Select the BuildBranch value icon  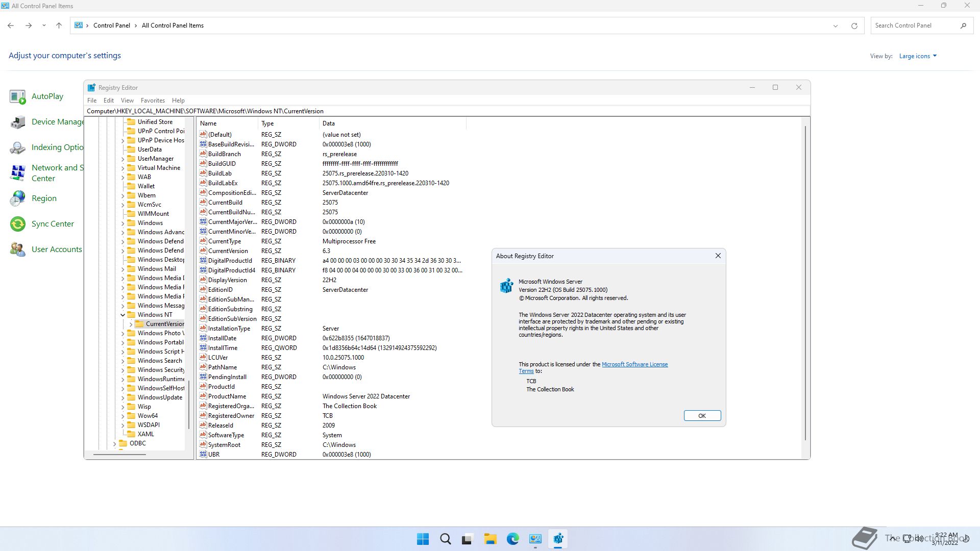(203, 154)
